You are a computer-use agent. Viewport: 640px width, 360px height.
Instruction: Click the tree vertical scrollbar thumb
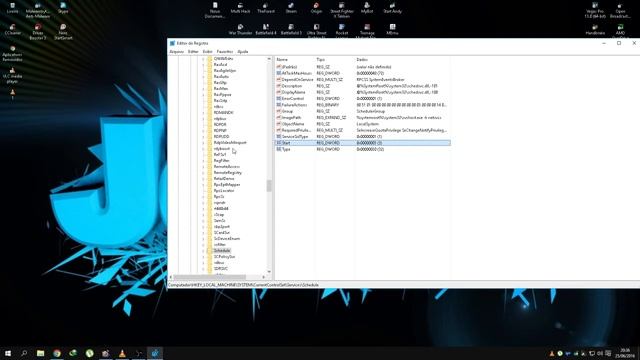269,186
